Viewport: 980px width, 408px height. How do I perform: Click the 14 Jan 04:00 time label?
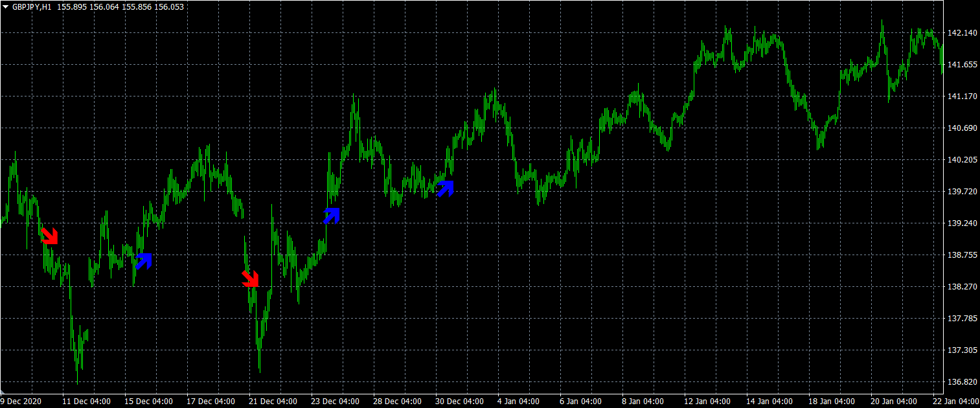coord(770,402)
